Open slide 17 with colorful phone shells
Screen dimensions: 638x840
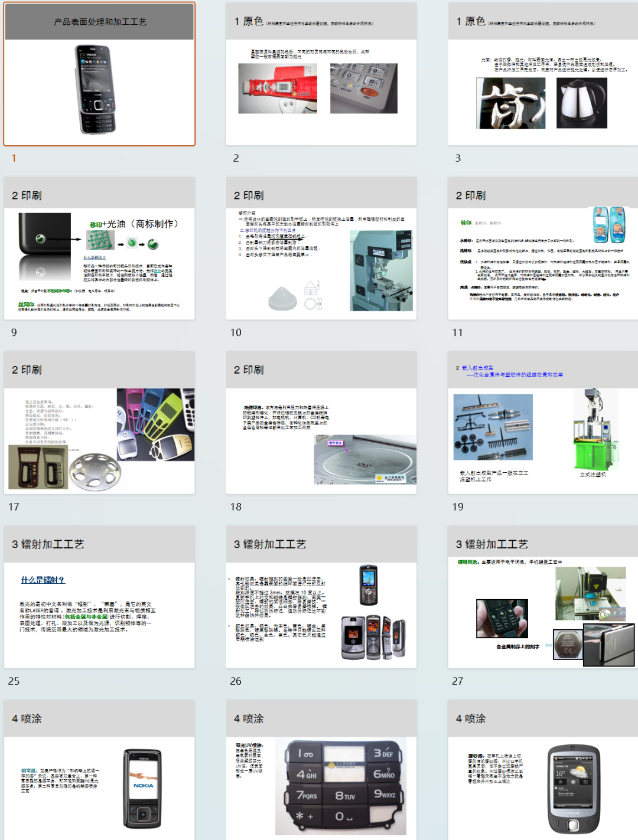pyautogui.click(x=99, y=423)
